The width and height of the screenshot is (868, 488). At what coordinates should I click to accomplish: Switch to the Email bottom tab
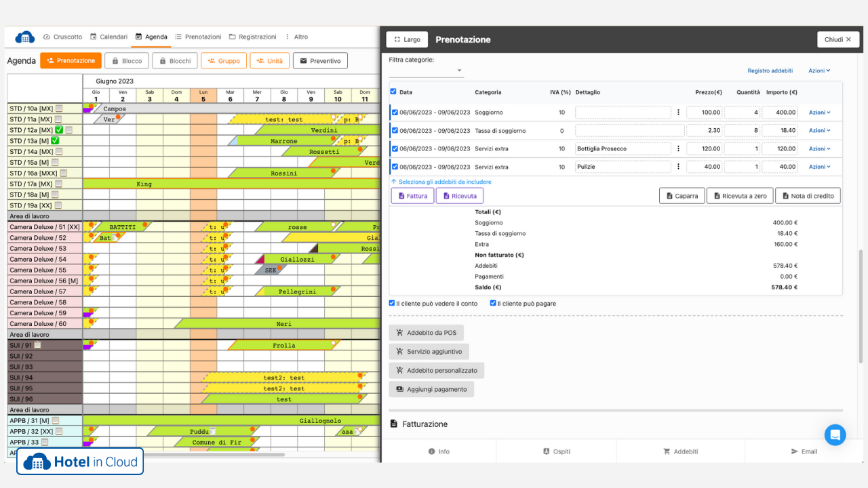point(804,451)
